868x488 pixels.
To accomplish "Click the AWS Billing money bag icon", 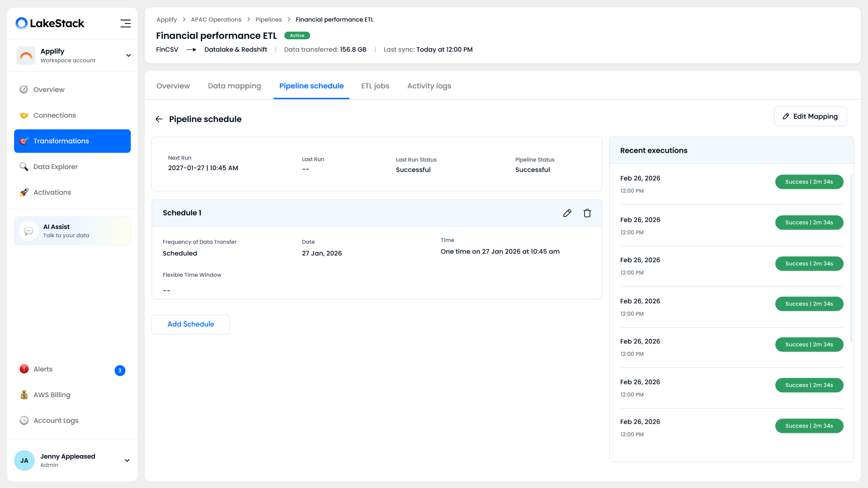I will click(x=24, y=395).
